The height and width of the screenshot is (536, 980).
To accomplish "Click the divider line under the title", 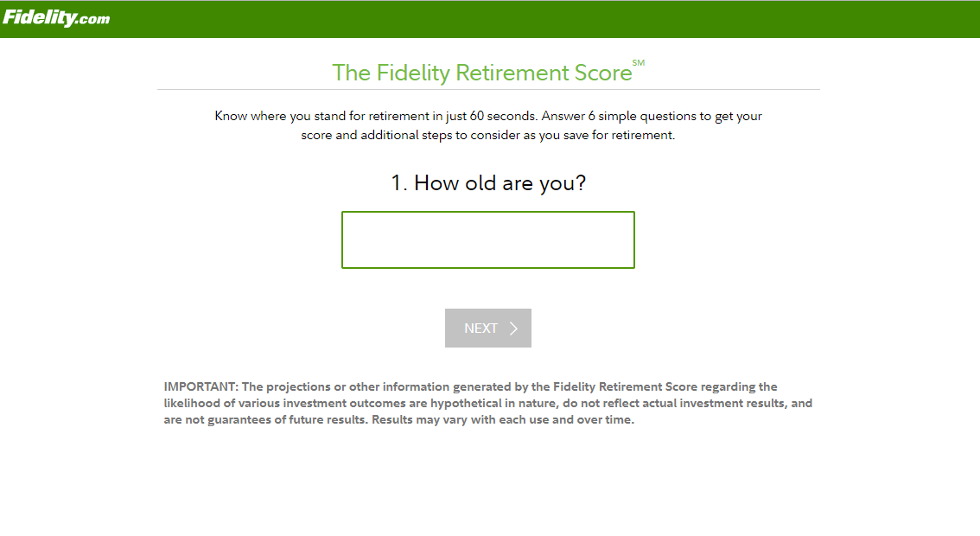I will (488, 89).
